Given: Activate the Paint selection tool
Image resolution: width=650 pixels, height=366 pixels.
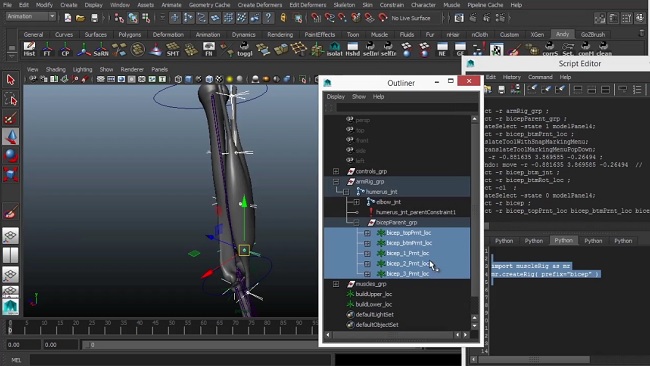Looking at the screenshot, I should tap(10, 118).
